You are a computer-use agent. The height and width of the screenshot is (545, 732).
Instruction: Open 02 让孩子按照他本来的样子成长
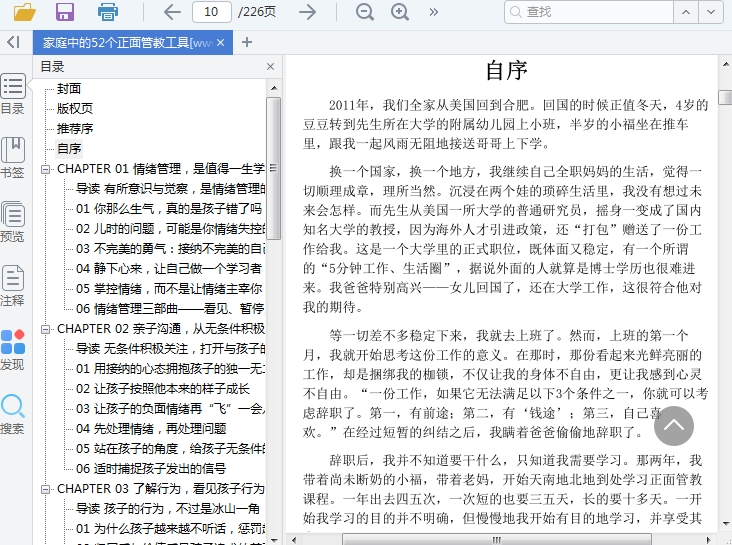click(x=163, y=389)
